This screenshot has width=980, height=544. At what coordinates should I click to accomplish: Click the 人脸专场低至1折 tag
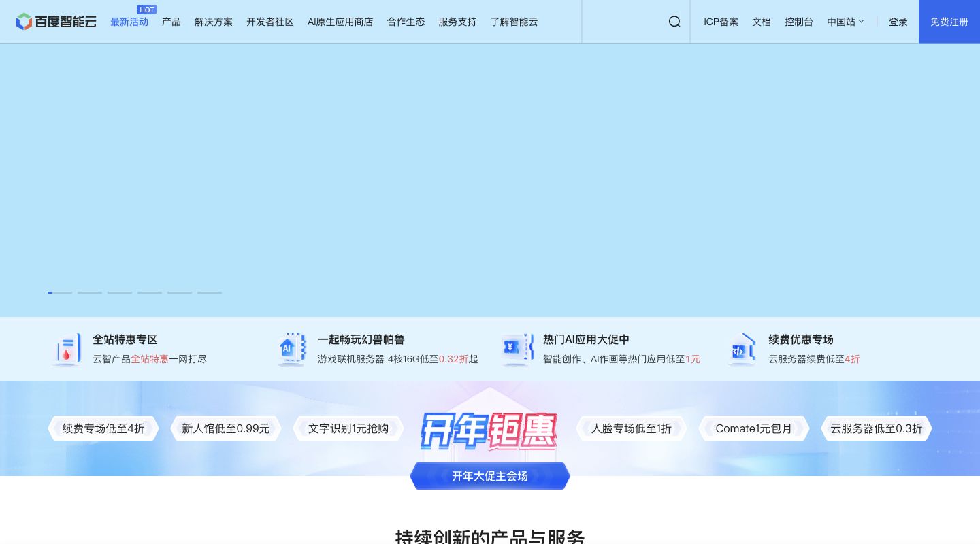tap(632, 428)
